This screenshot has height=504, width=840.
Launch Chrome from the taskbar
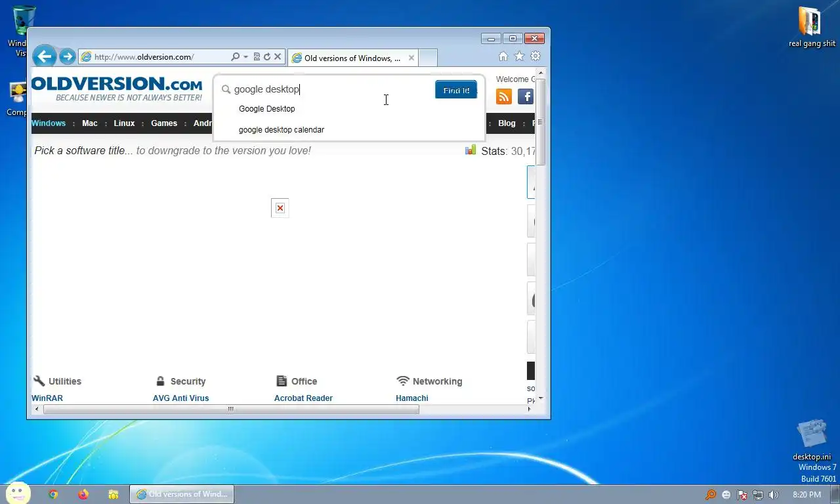(53, 494)
